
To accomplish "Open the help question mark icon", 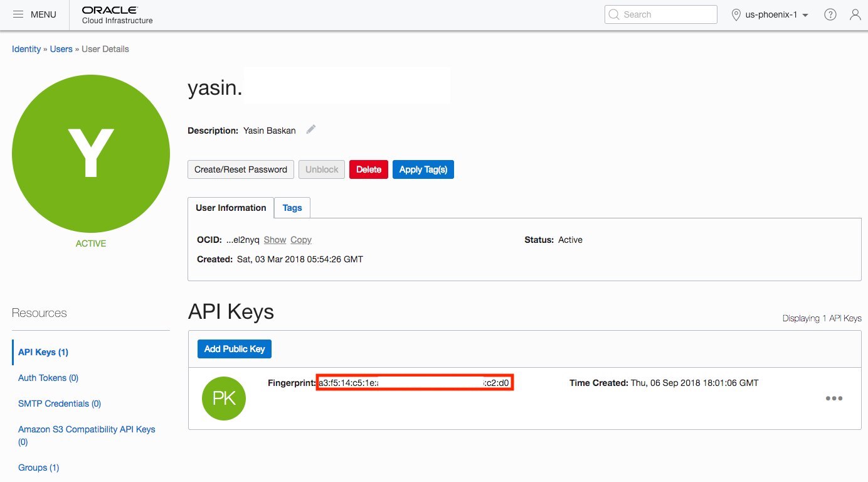I will 830,14.
